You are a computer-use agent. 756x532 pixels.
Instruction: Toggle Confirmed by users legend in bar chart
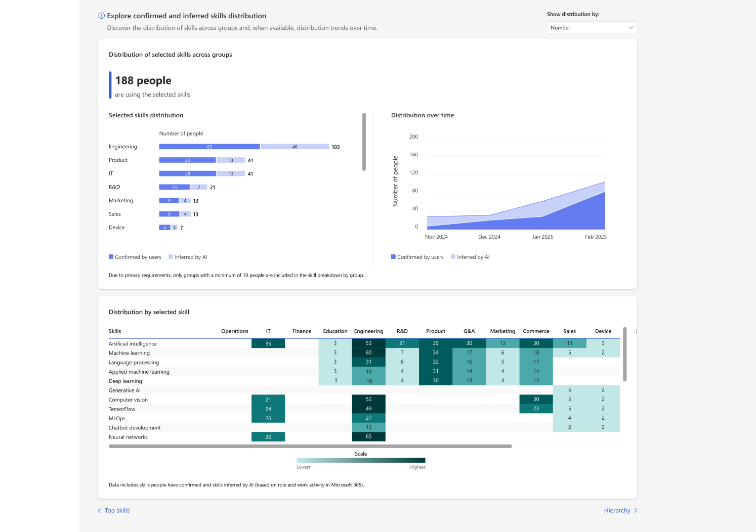(x=135, y=257)
